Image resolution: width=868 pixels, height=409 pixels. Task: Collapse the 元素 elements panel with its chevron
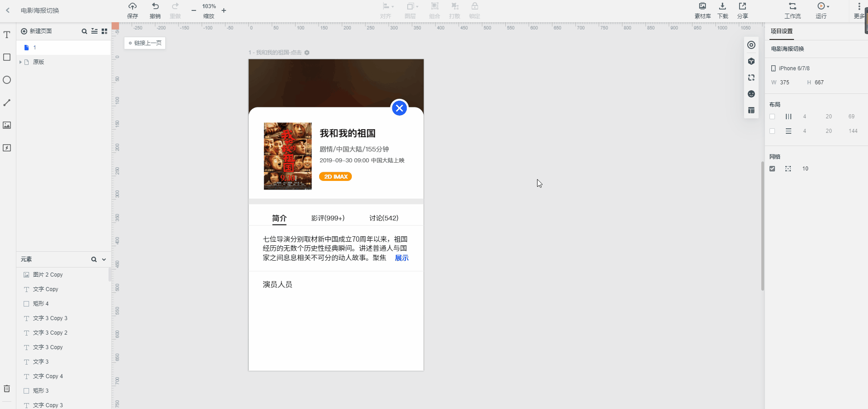tap(104, 259)
